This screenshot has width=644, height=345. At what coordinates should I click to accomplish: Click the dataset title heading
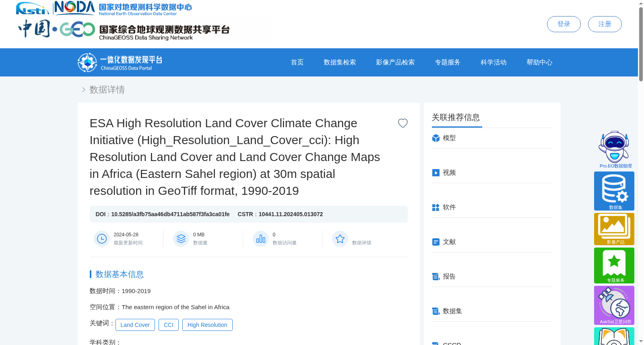[x=235, y=157]
